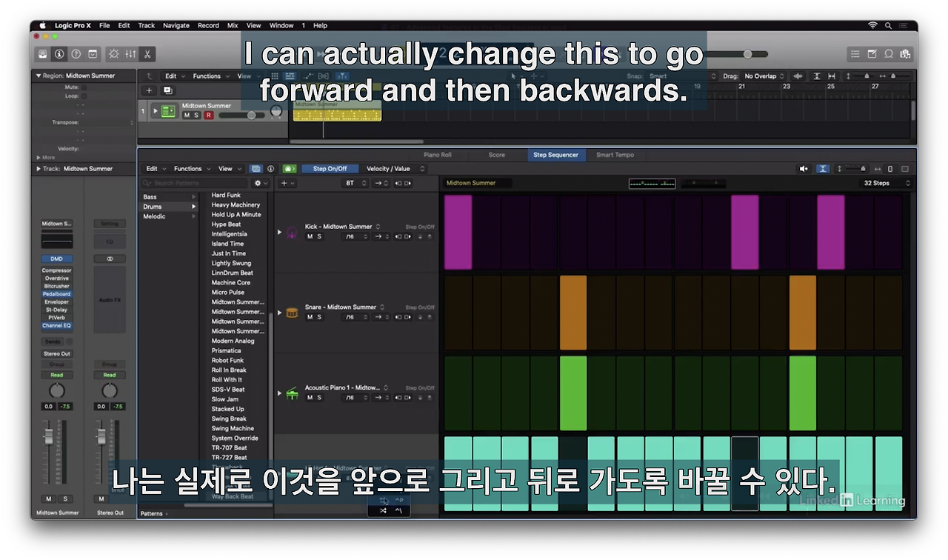Record-enable the Midtown Summer track
Viewport: 948px width, 560px height.
coord(208,116)
